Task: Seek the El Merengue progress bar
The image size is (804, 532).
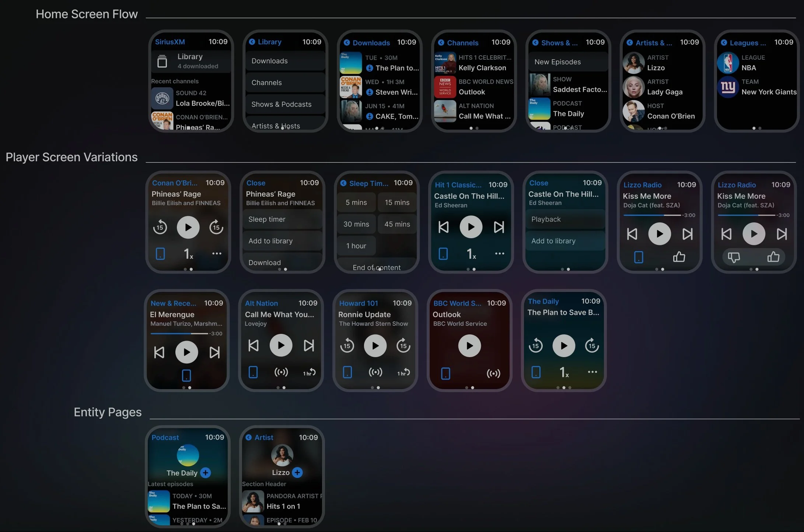Action: pyautogui.click(x=179, y=334)
